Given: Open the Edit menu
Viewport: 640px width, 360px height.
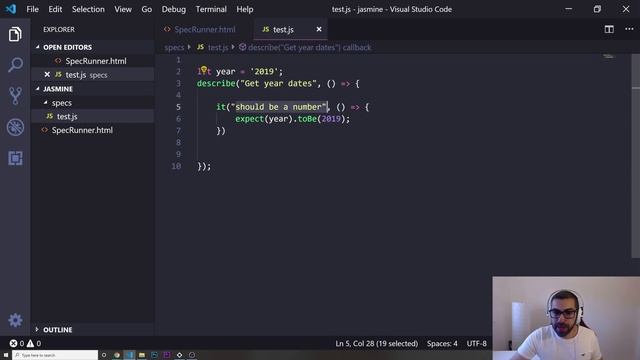Looking at the screenshot, I should click(x=55, y=9).
